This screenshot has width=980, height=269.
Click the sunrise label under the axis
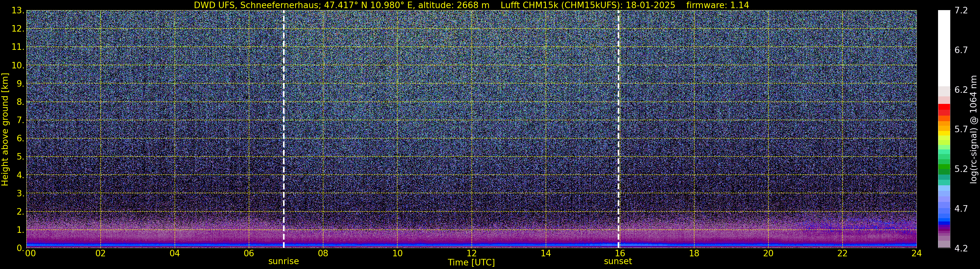[x=283, y=262]
